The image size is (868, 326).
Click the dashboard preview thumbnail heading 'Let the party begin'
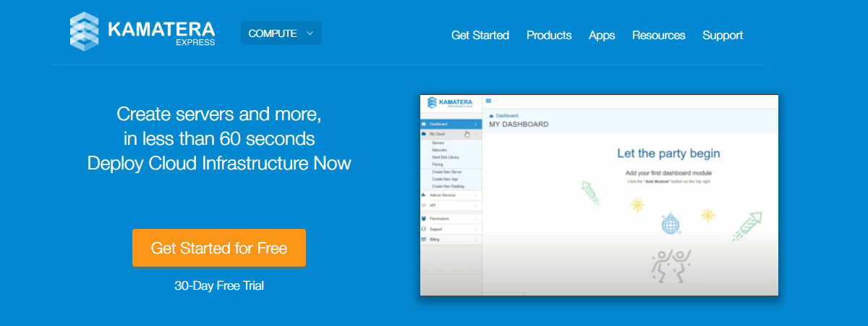pos(668,153)
